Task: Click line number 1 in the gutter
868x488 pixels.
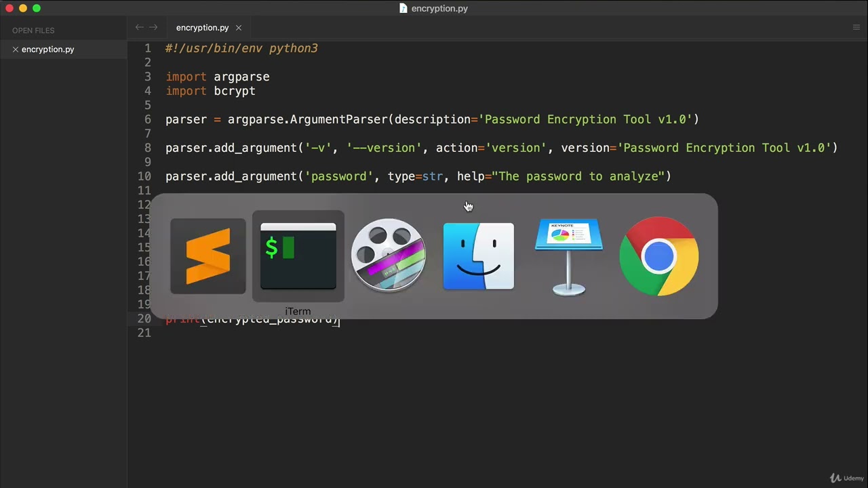Action: pyautogui.click(x=148, y=48)
